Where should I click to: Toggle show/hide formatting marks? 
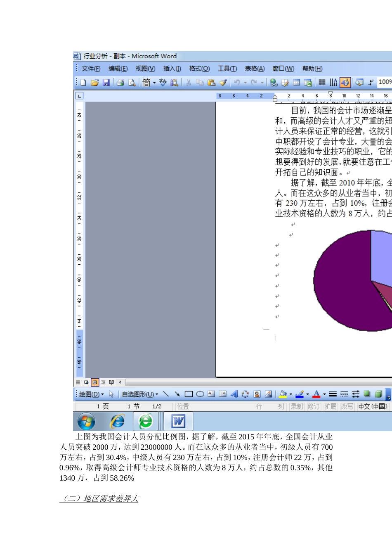coord(371,83)
